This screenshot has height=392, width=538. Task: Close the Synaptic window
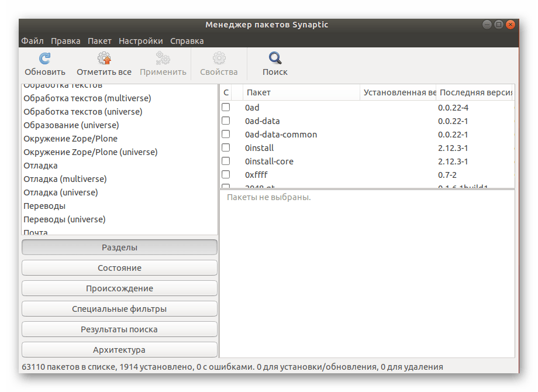511,25
